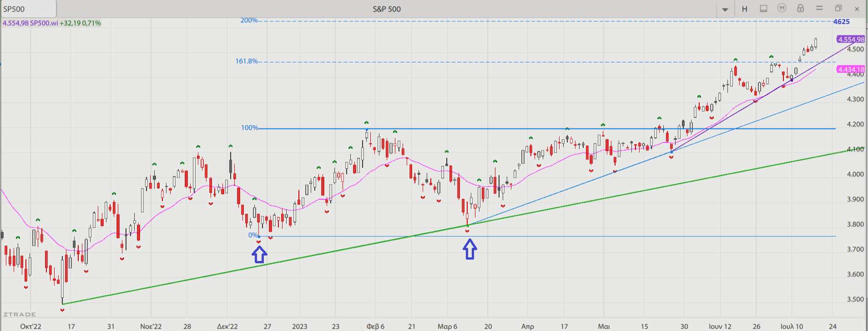Click the purple 4.554,98 last price tag

(851, 40)
